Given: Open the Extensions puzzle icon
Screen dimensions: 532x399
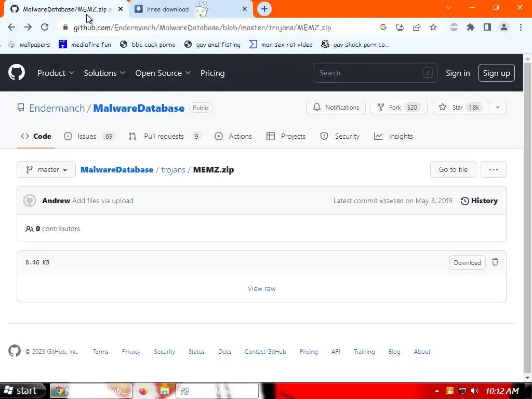Looking at the screenshot, I should [471, 27].
